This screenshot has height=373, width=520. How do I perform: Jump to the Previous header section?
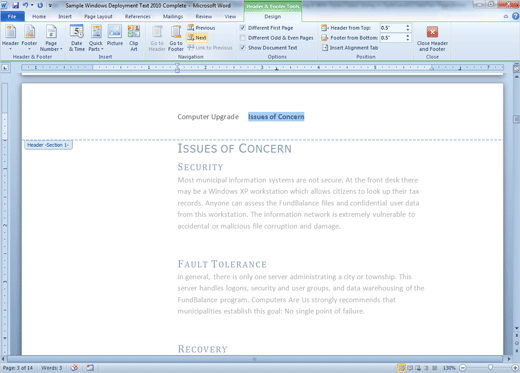tap(201, 28)
